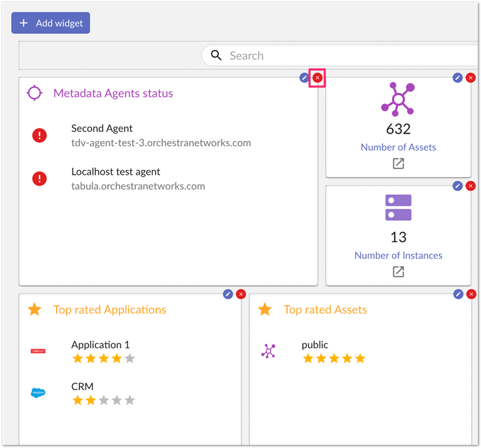Open Application 1 in Top rated Applications
The width and height of the screenshot is (481, 448).
coord(100,345)
